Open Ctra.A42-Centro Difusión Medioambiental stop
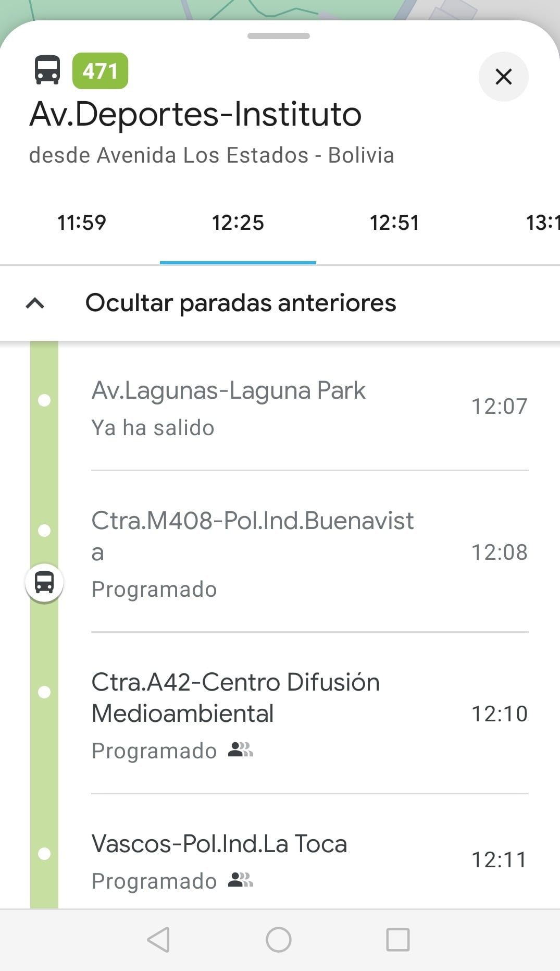The height and width of the screenshot is (971, 560). click(235, 697)
